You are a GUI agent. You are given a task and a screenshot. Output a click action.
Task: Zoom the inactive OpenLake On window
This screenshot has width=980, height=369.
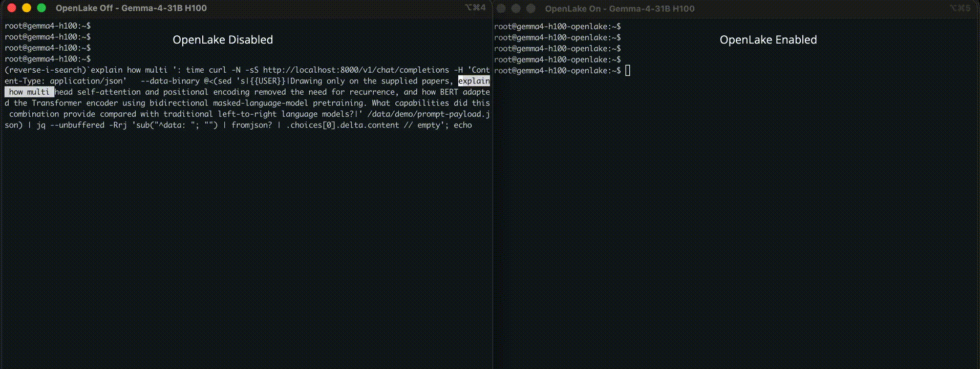531,8
